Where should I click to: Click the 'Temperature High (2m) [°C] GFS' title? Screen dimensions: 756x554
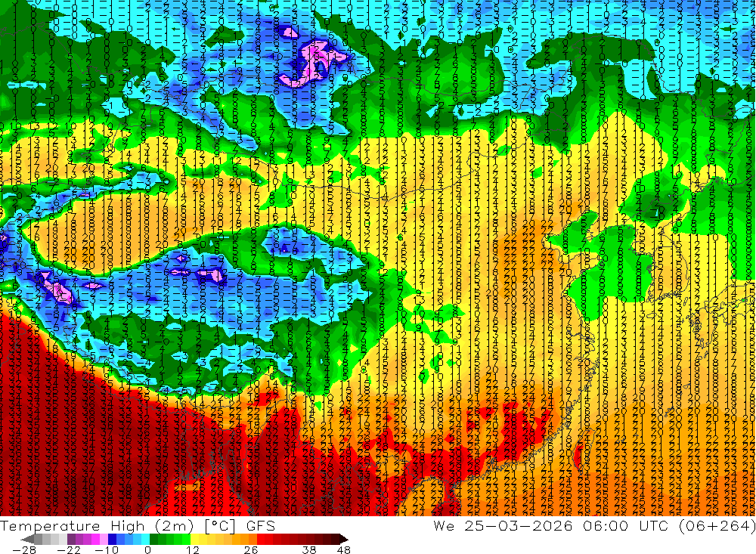coord(138,525)
